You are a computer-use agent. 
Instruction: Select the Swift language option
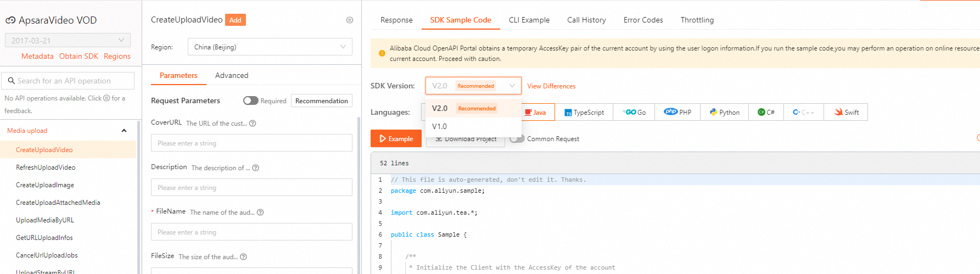pyautogui.click(x=846, y=112)
